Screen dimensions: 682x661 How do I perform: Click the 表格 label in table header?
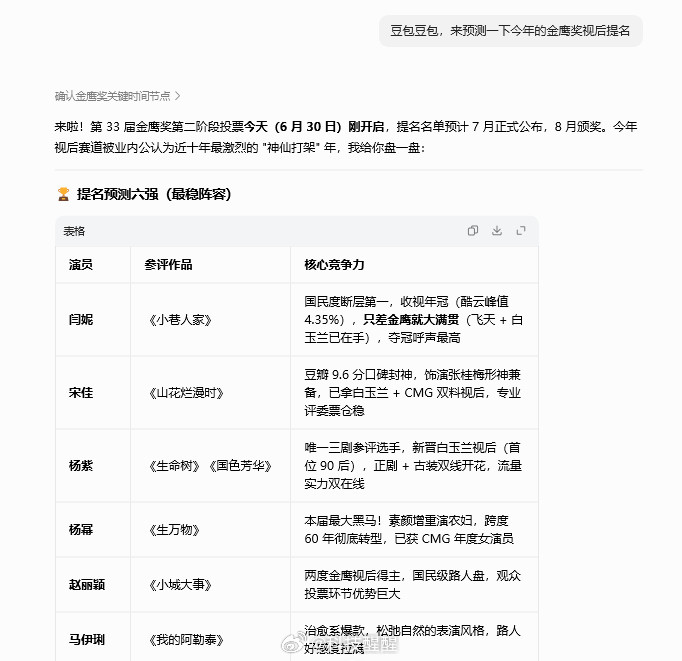click(74, 231)
